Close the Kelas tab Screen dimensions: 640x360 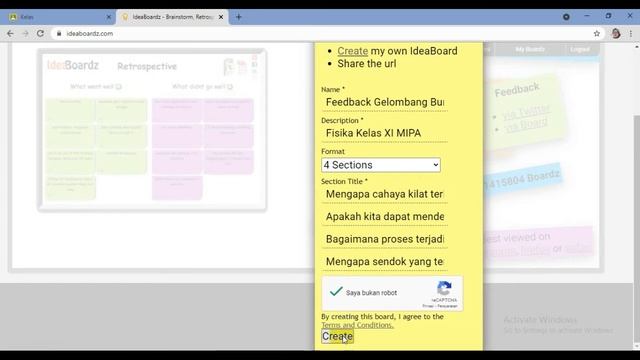coord(109,17)
